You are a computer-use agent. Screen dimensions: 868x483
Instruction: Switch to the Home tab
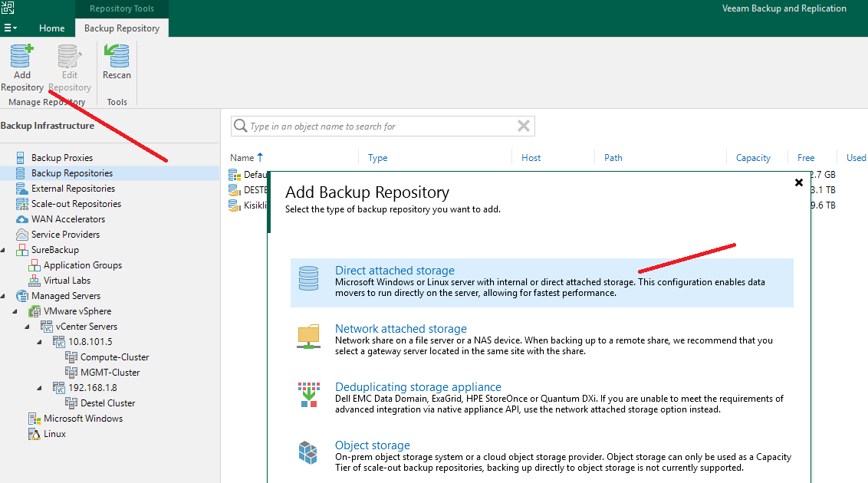click(51, 28)
